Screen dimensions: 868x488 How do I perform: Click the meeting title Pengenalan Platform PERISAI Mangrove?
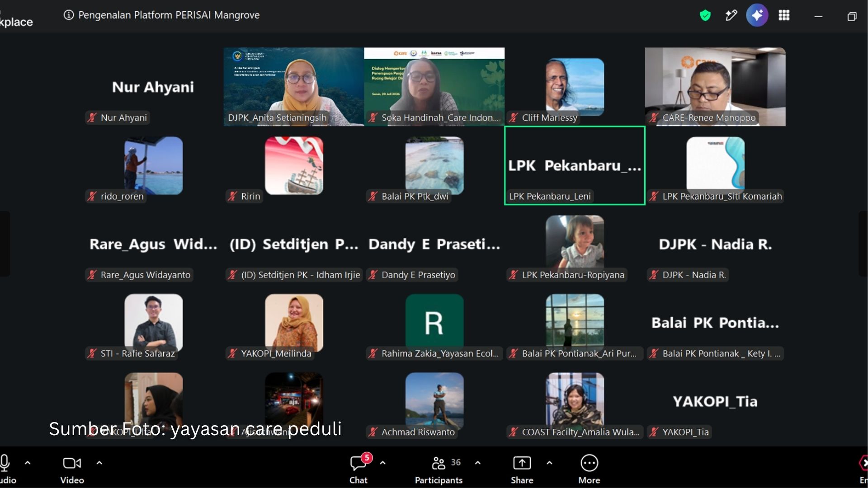(x=169, y=15)
